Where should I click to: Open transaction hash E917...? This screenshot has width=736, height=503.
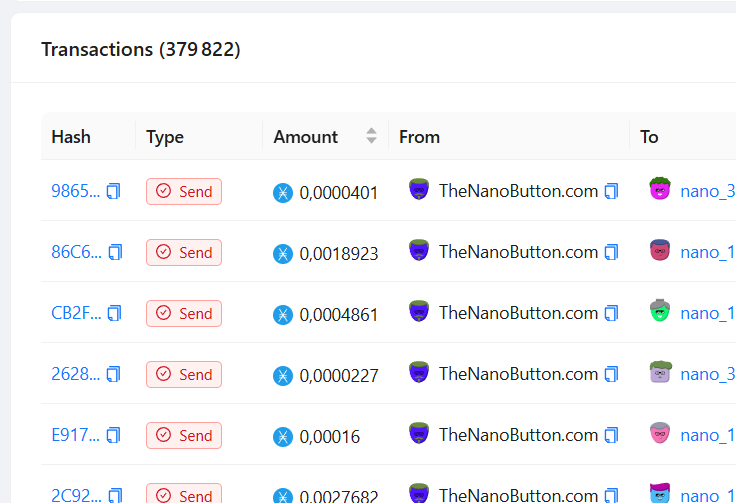click(76, 435)
